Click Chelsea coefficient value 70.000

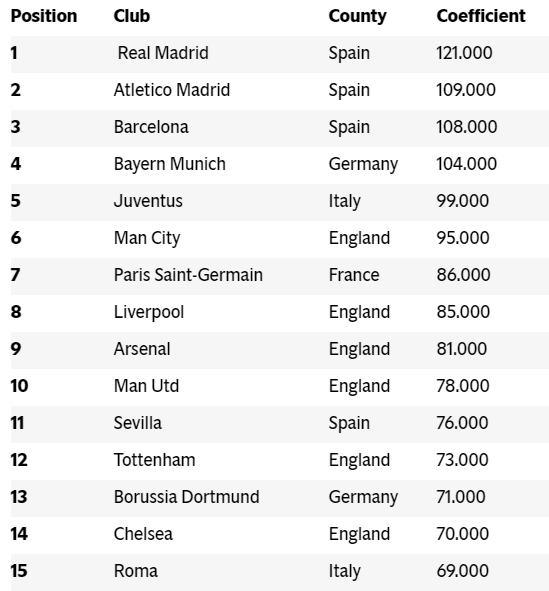click(x=463, y=533)
